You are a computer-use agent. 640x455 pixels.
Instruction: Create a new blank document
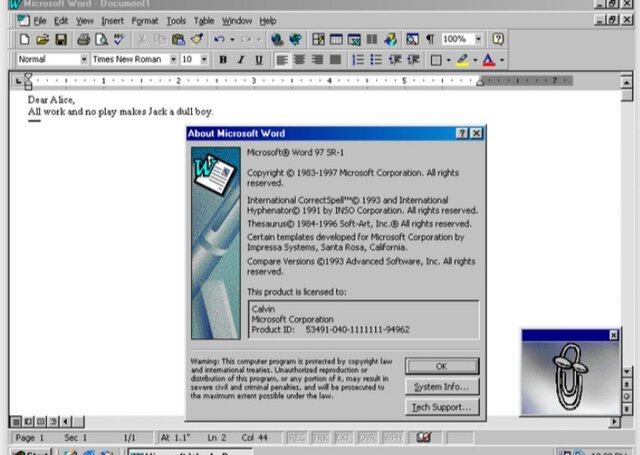24,40
